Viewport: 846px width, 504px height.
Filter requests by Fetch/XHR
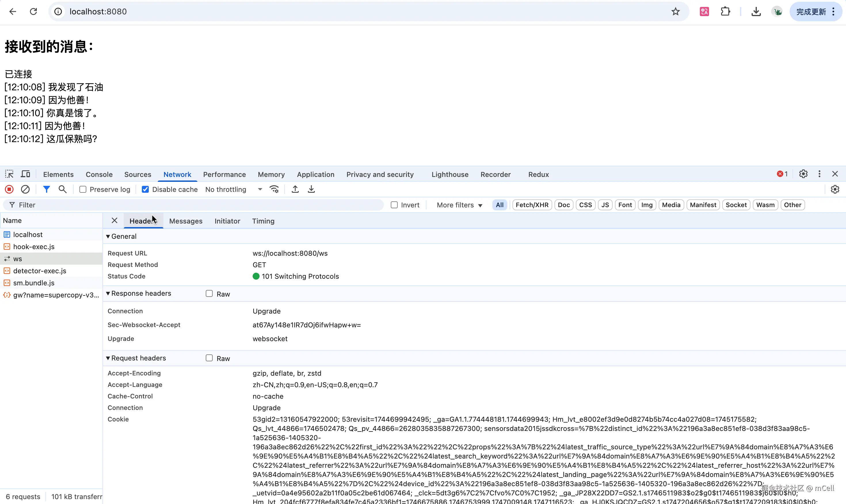click(531, 205)
